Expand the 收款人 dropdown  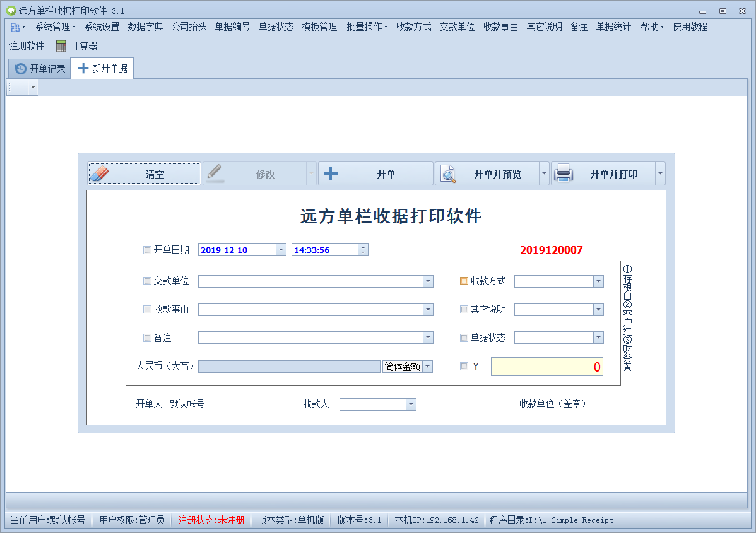(411, 404)
